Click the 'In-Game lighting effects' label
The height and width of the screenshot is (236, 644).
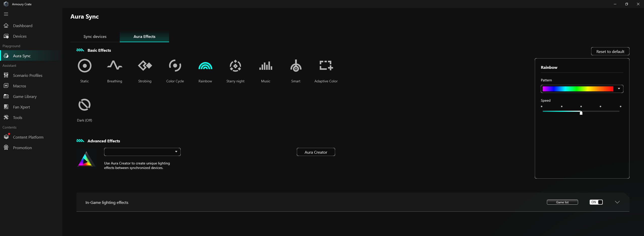(x=107, y=202)
